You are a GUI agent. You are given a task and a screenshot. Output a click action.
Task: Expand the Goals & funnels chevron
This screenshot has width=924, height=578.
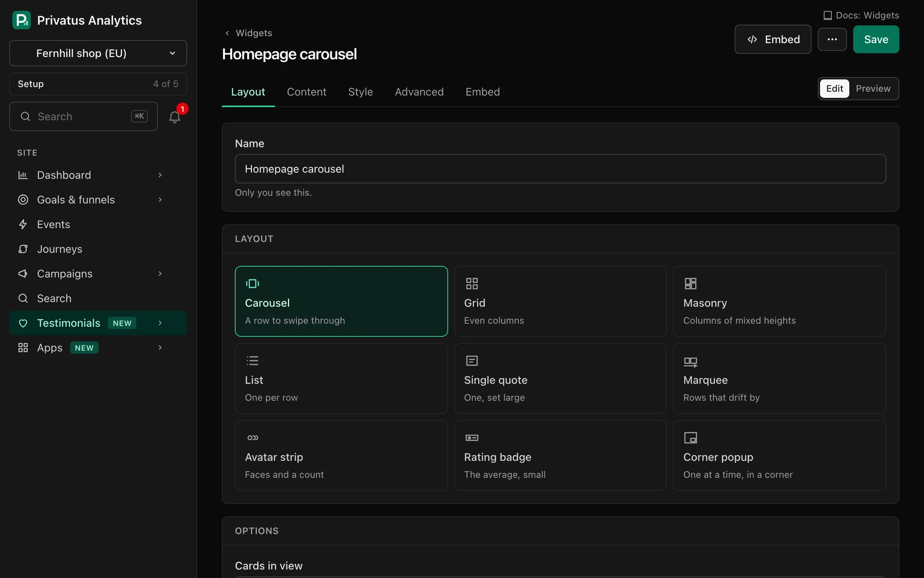coord(160,200)
